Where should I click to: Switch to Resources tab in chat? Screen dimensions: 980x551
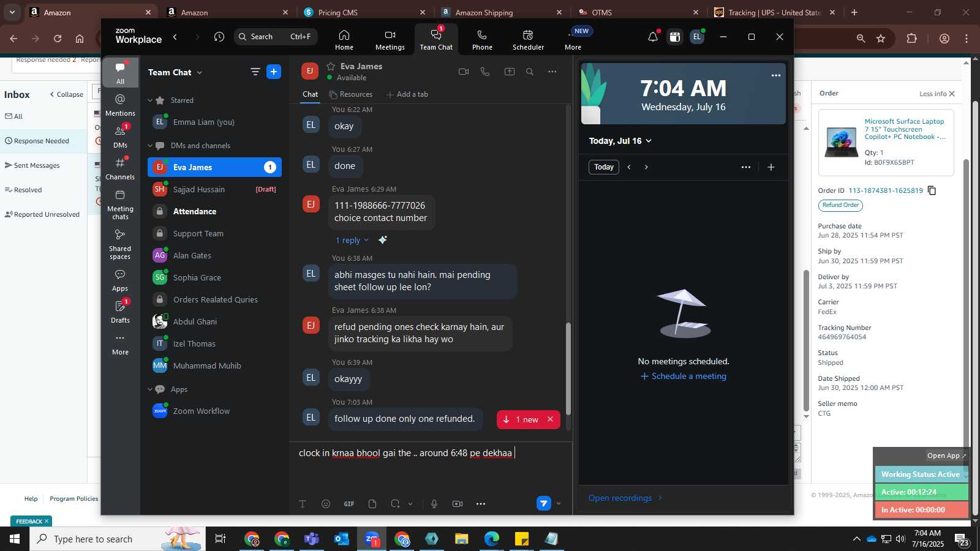tap(351, 94)
